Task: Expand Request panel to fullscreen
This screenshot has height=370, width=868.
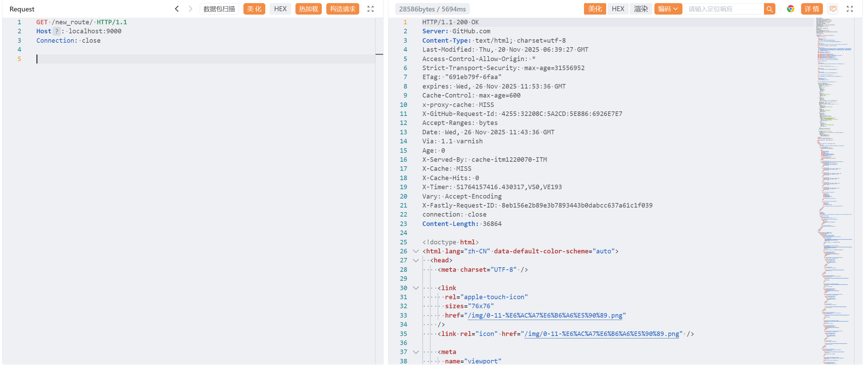Action: tap(371, 9)
